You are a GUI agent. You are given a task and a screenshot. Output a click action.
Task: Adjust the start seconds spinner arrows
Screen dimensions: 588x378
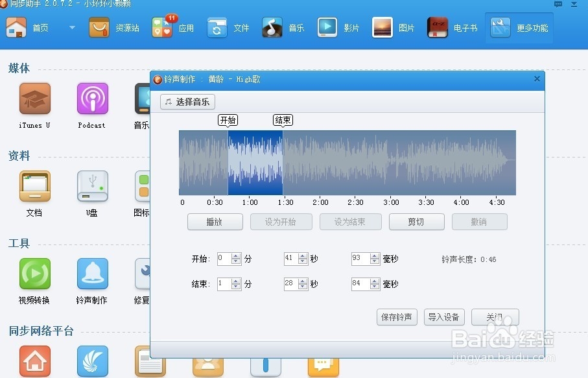click(303, 258)
